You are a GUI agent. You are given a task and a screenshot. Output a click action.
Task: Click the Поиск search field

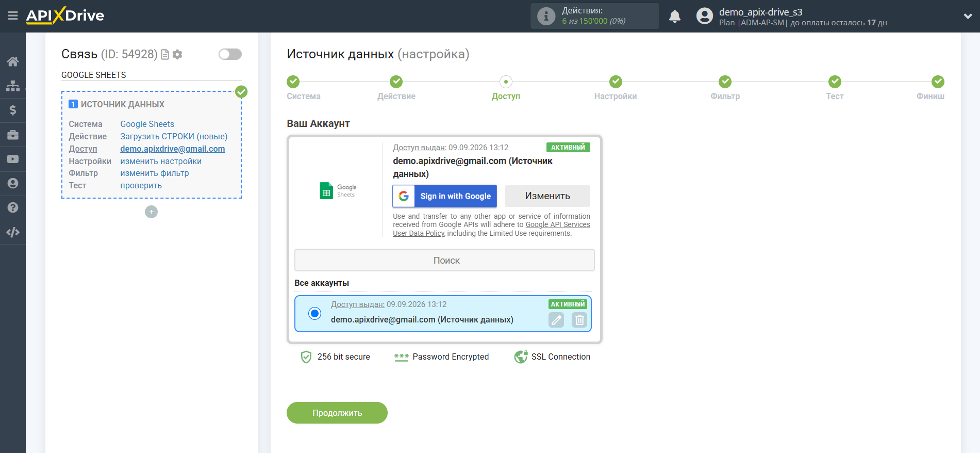(444, 261)
